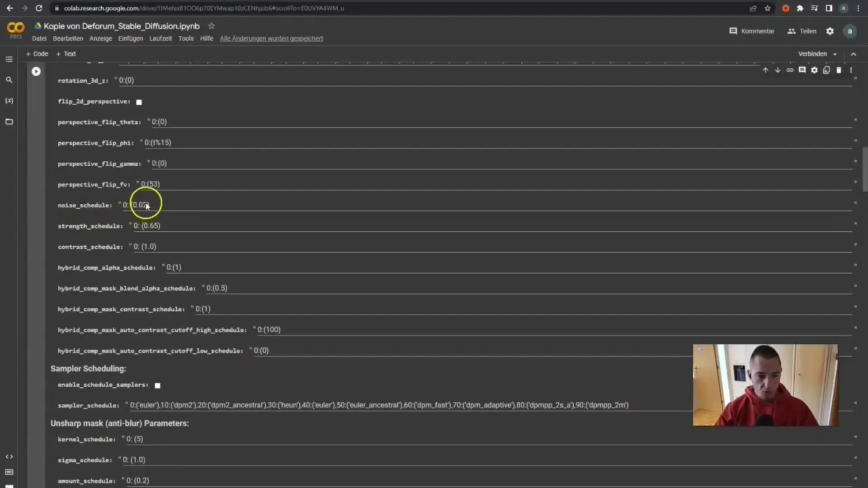Open the browser extensions puzzle icon
This screenshot has width=868, height=488.
tap(800, 8)
